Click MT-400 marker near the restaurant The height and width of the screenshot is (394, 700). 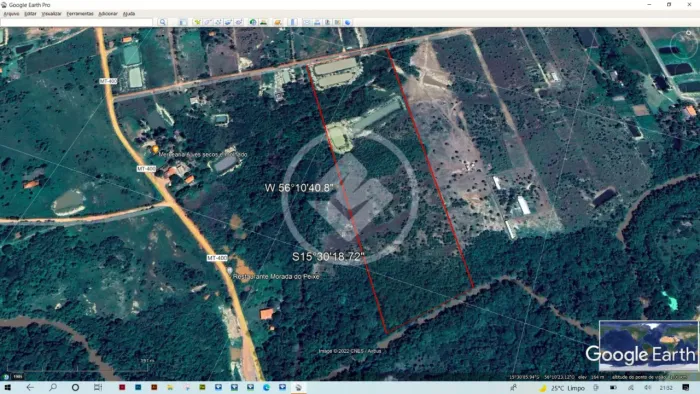point(217,258)
